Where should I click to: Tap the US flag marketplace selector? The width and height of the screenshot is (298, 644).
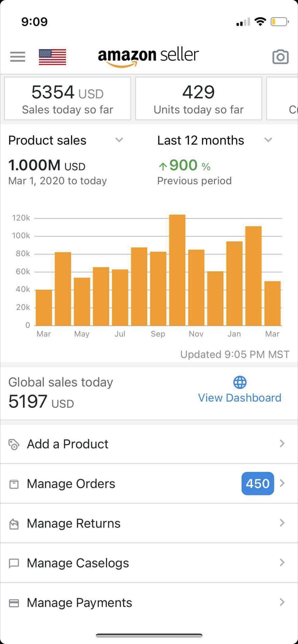(52, 57)
